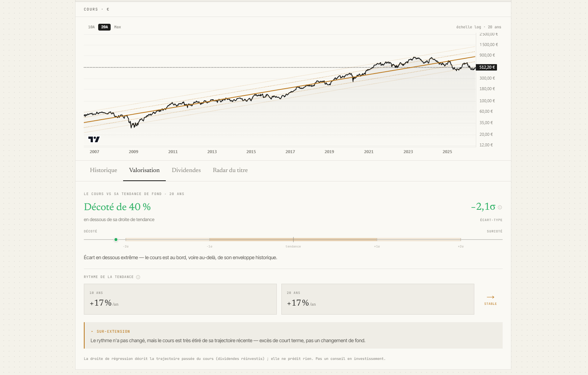
Task: Click the 512,20 € current price label
Action: click(x=486, y=68)
